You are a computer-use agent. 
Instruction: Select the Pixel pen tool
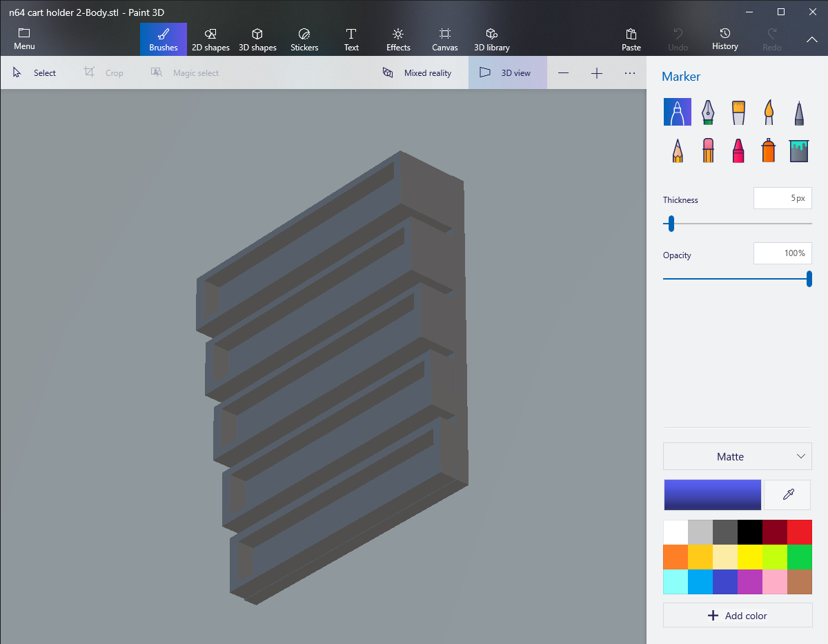(x=798, y=112)
